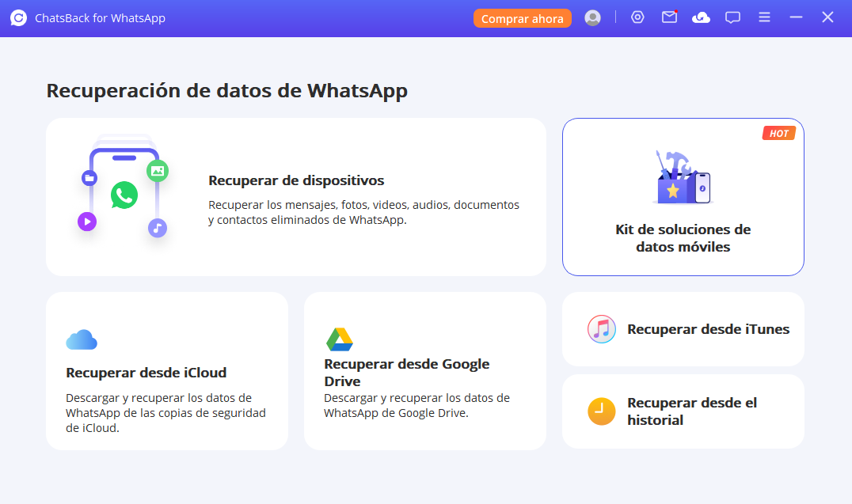Viewport: 852px width, 504px height.
Task: Click the yellow history clock icon
Action: [x=602, y=411]
